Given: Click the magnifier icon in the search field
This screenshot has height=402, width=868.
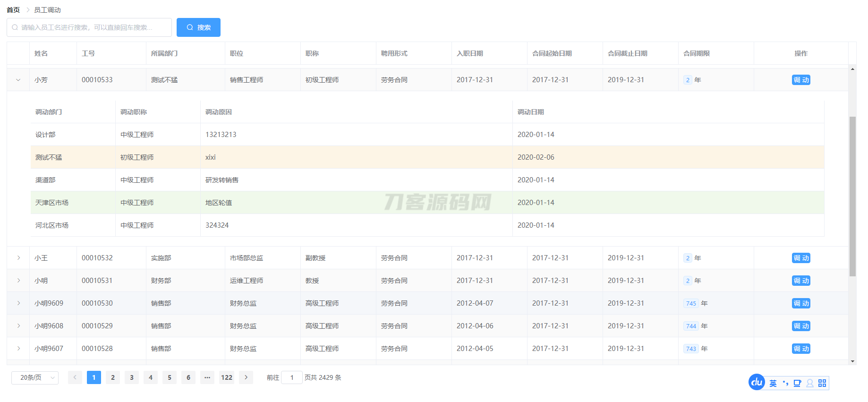Looking at the screenshot, I should [15, 27].
